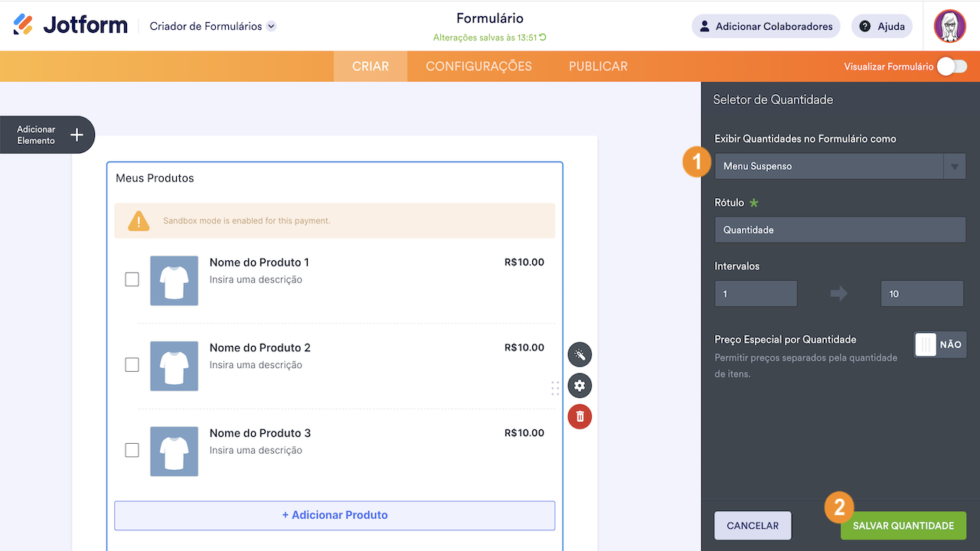Click the Rótulo Quantidade input field
Image resolution: width=980 pixels, height=551 pixels.
(x=840, y=230)
